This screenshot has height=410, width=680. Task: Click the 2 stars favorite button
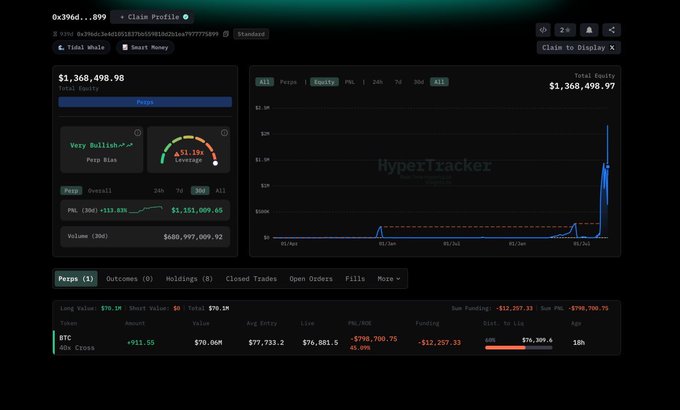[565, 30]
